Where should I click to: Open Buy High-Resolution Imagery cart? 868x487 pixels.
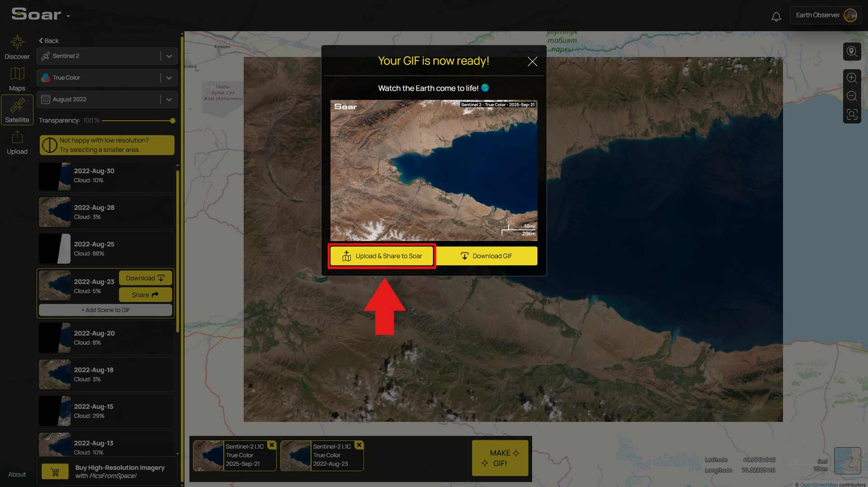[55, 472]
